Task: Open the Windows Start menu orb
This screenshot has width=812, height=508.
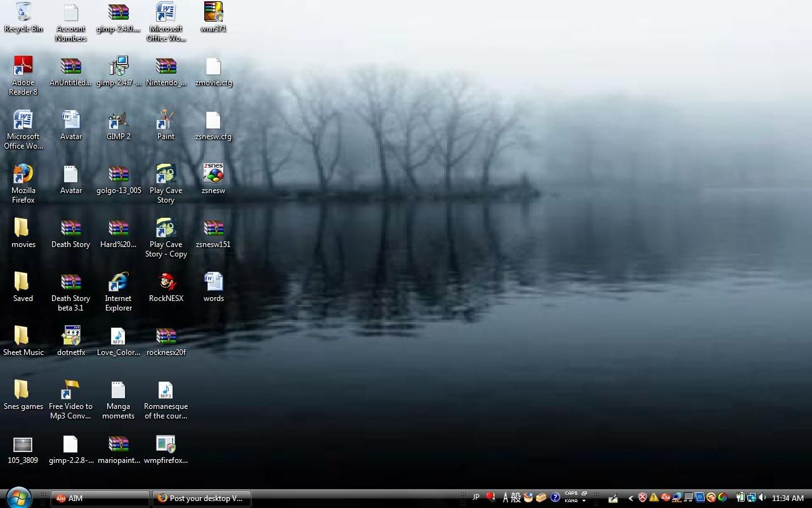Action: 18,498
